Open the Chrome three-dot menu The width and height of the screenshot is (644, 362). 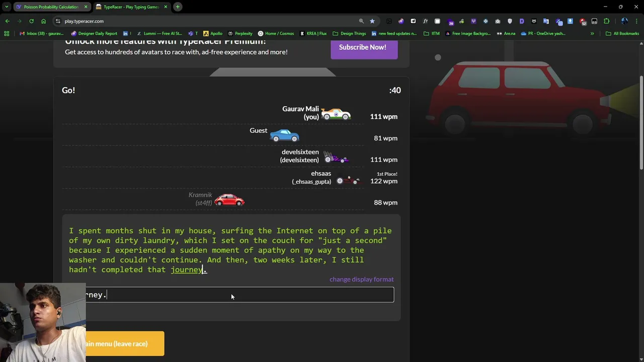coord(636,21)
